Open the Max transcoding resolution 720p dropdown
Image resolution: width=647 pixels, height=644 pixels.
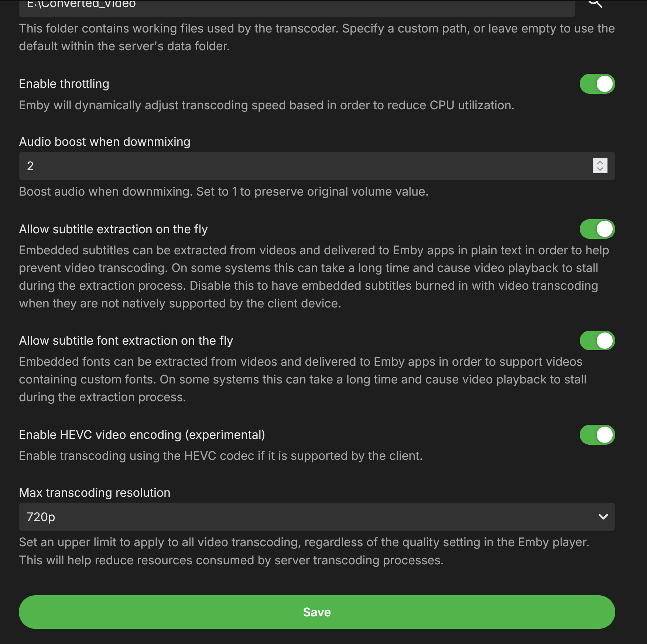[x=317, y=517]
